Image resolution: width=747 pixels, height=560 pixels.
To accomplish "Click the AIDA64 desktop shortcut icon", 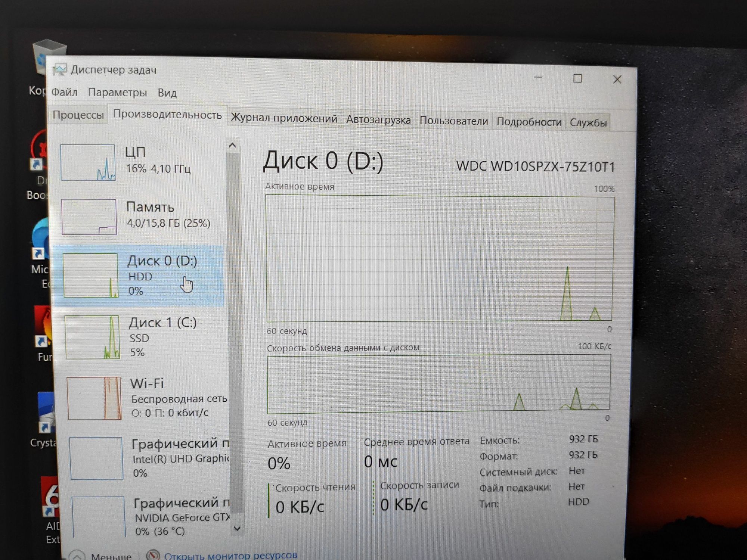I will [x=50, y=497].
